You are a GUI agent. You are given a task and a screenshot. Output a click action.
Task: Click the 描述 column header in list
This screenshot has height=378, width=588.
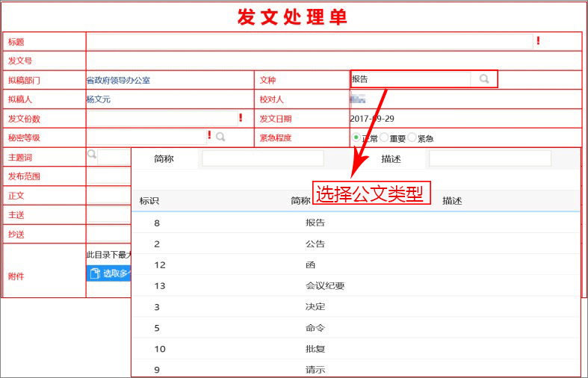452,201
